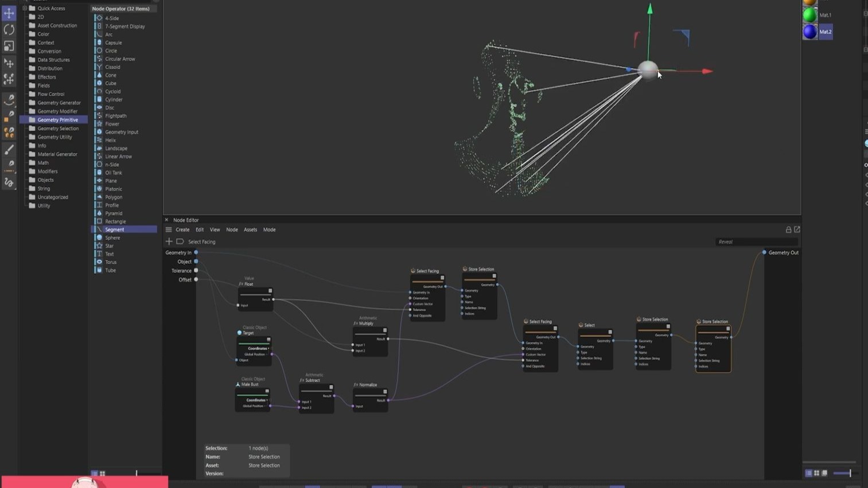Image resolution: width=868 pixels, height=488 pixels.
Task: Click the plus icon to add a node
Action: pos(169,241)
